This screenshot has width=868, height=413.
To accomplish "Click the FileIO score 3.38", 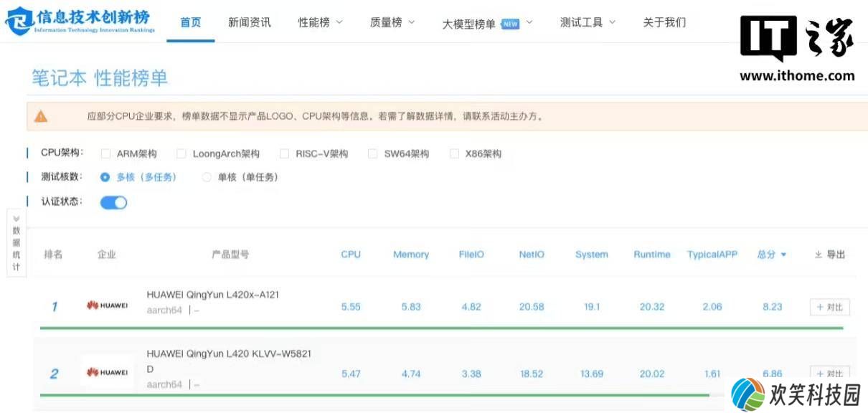I will (471, 374).
